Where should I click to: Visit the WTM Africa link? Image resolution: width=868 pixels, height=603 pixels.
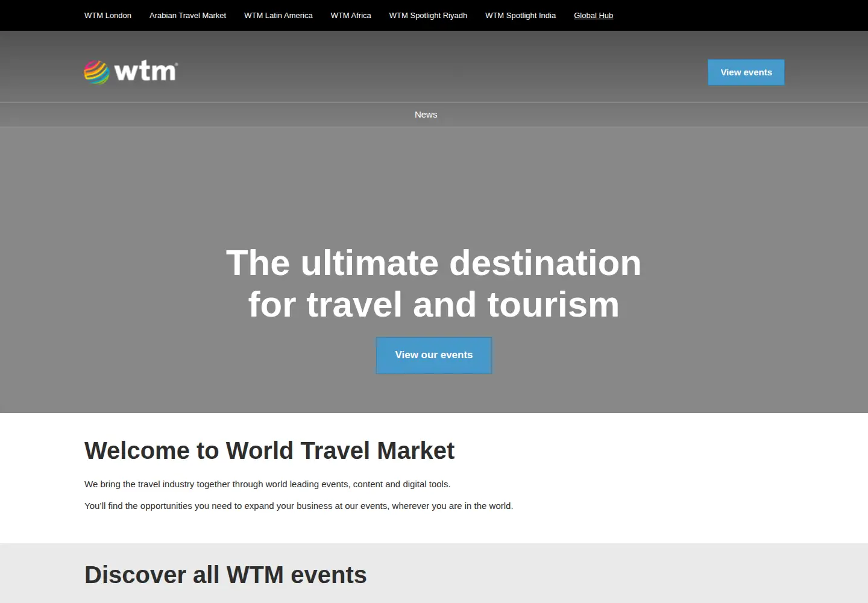click(x=351, y=16)
